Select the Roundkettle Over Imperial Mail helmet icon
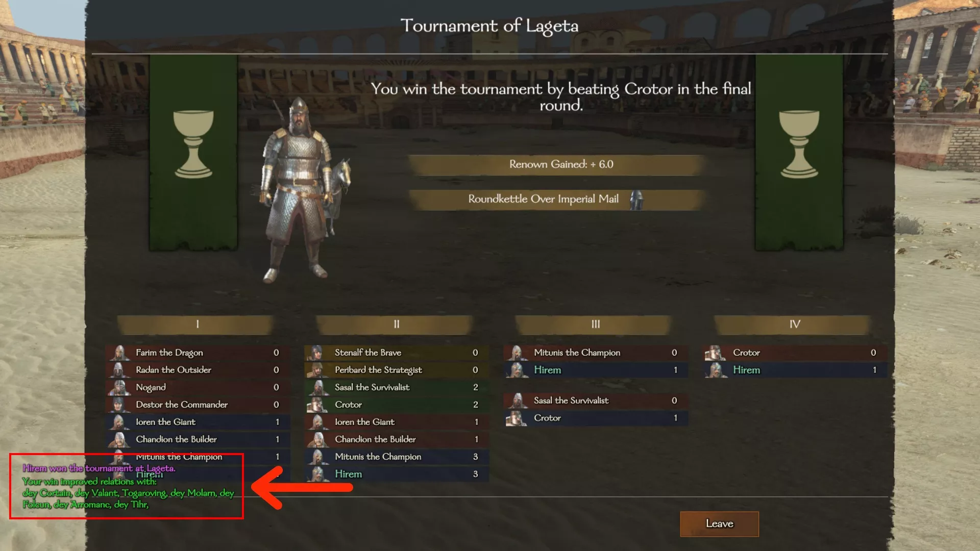The image size is (980, 551). 636,200
